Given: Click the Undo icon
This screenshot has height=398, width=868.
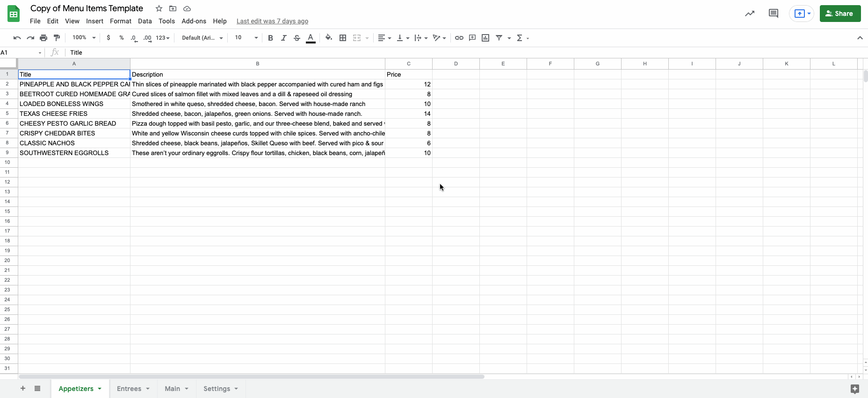Looking at the screenshot, I should [17, 38].
